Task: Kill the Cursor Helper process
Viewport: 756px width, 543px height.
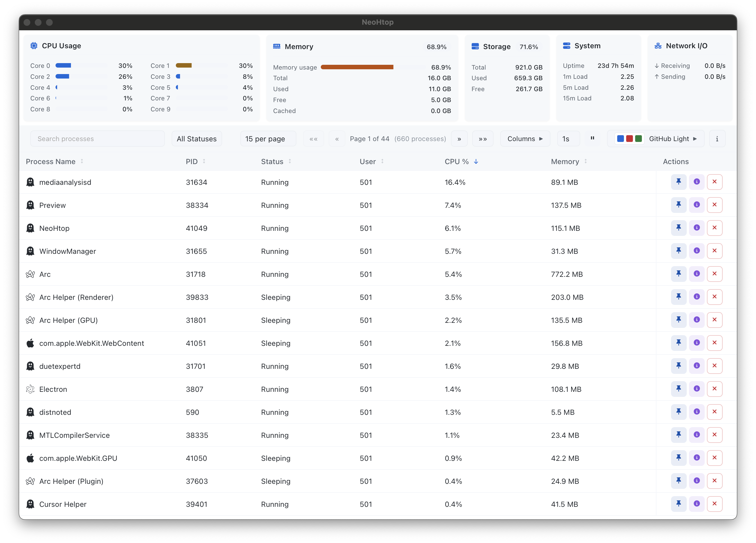Action: (714, 504)
